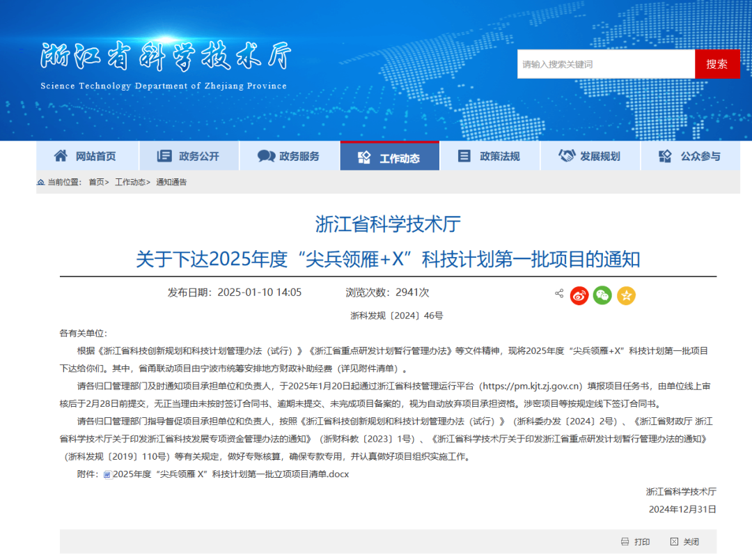Click the docx attachment file icon
Image resolution: width=752 pixels, height=560 pixels.
107,474
